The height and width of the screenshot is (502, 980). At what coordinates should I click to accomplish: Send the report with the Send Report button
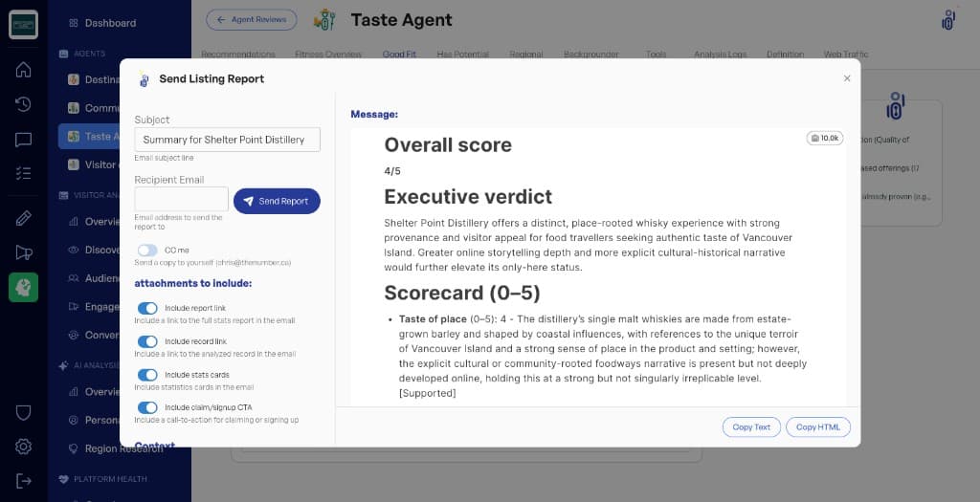click(277, 201)
